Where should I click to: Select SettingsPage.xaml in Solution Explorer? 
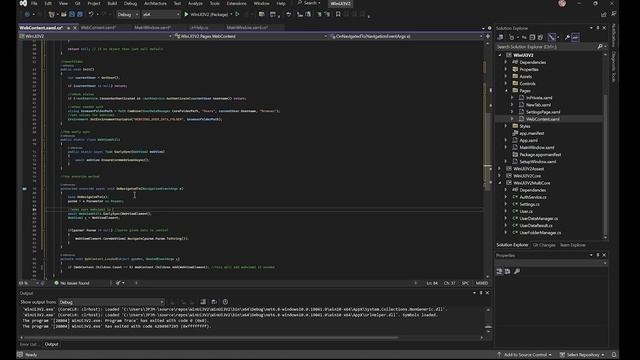pyautogui.click(x=543, y=112)
